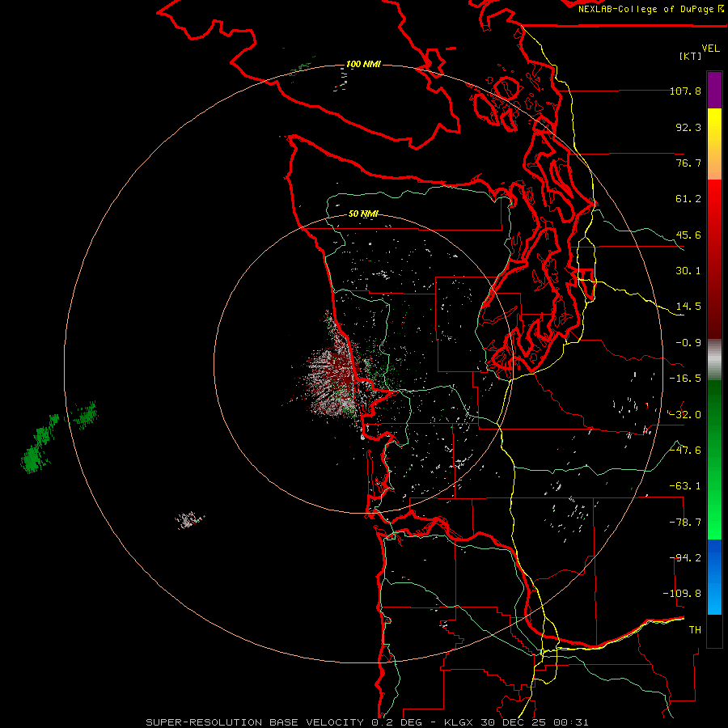Image resolution: width=728 pixels, height=728 pixels.
Task: Click the -16.5 legend value
Action: pyautogui.click(x=685, y=379)
